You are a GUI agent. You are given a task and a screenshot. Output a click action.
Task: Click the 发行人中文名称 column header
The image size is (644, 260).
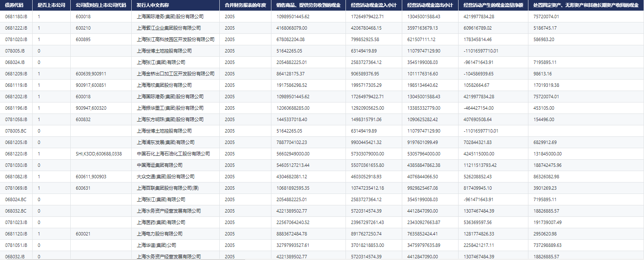click(x=153, y=6)
